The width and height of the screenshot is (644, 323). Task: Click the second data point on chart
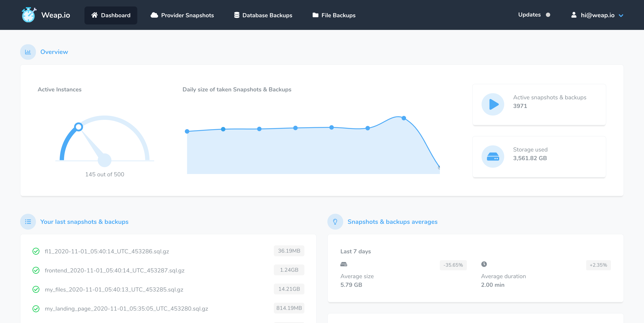(223, 129)
